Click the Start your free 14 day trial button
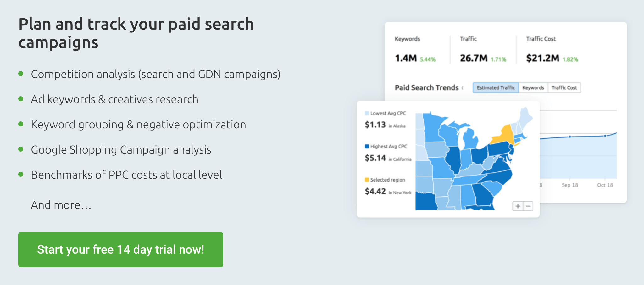The height and width of the screenshot is (285, 644). pyautogui.click(x=121, y=250)
